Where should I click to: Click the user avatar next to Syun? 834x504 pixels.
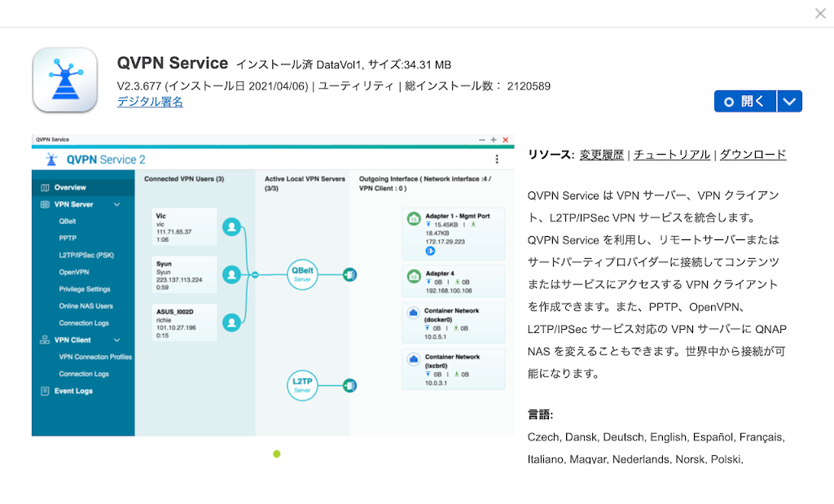pos(231,275)
